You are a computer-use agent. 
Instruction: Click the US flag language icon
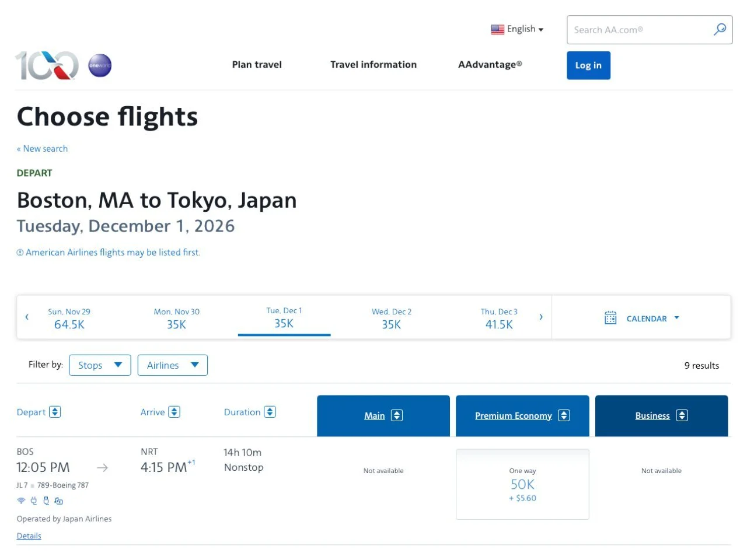pos(497,29)
